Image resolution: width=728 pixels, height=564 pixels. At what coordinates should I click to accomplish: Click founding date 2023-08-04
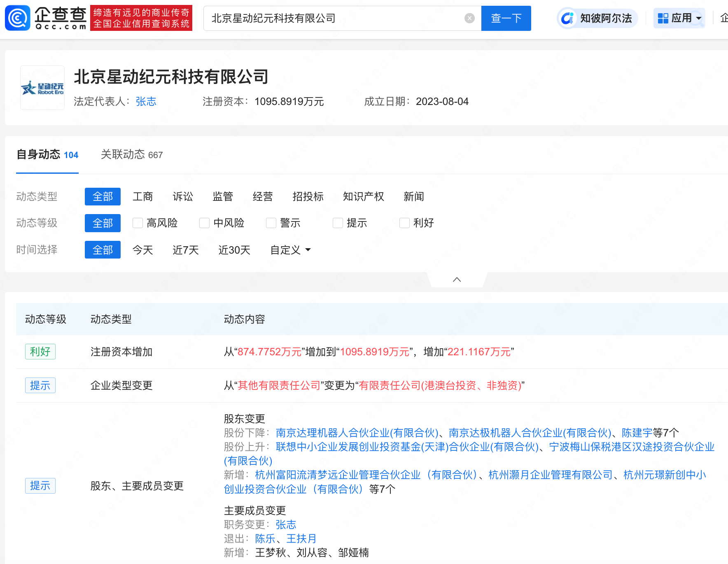point(442,101)
